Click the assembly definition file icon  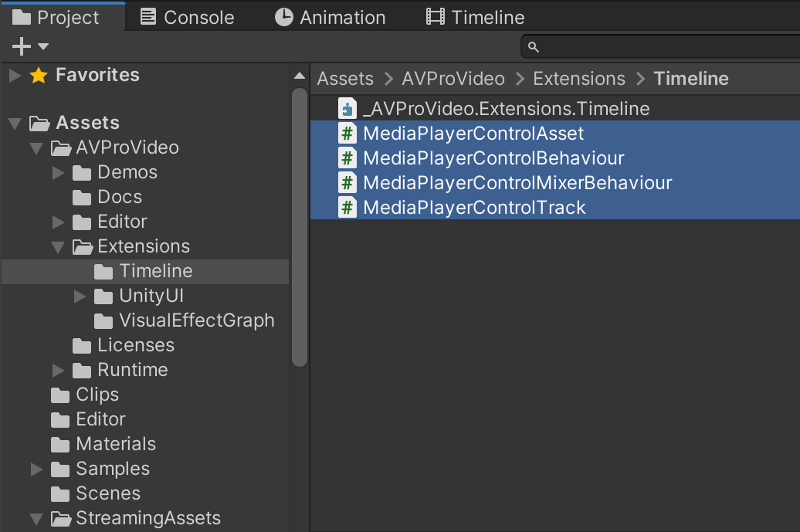(347, 108)
